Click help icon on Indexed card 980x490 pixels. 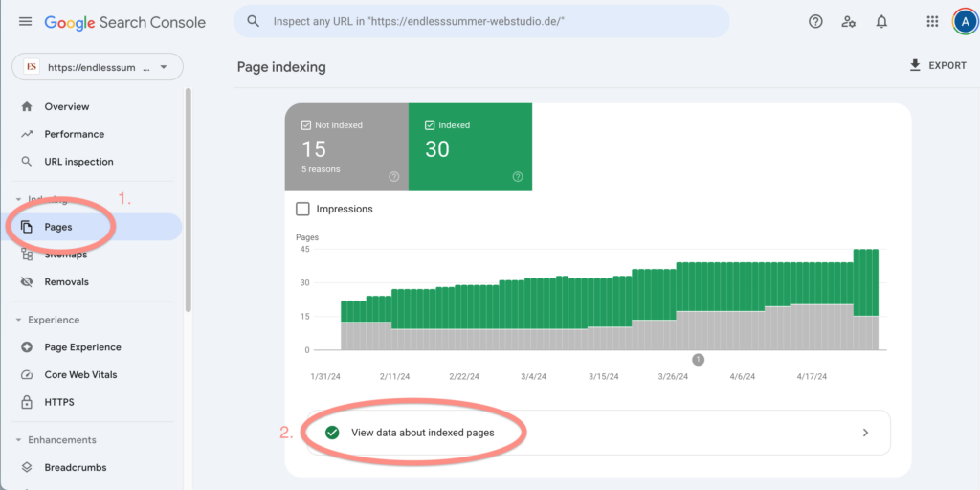coord(518,176)
